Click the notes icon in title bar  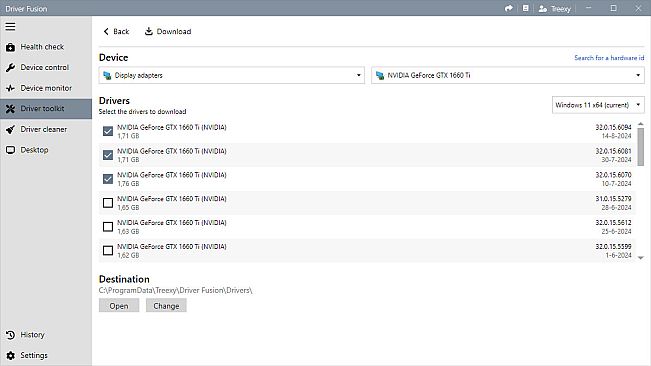click(x=526, y=8)
